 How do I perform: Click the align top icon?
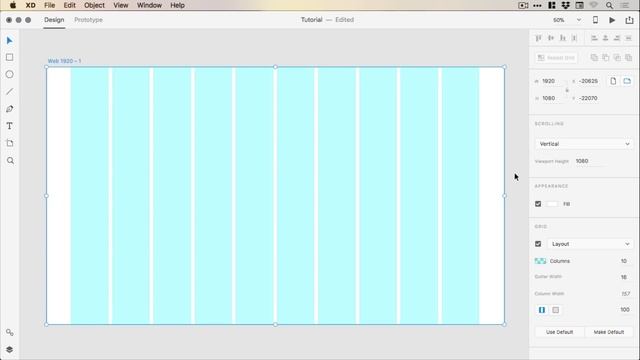click(x=538, y=38)
